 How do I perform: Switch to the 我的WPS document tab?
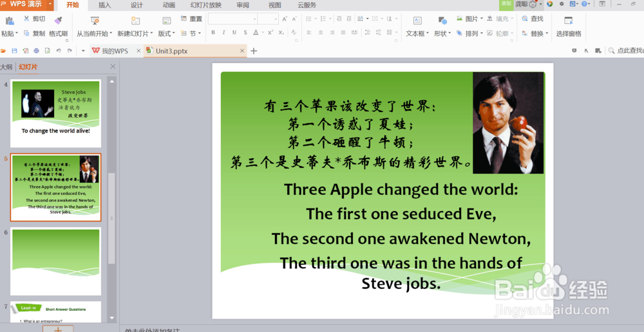coord(115,51)
